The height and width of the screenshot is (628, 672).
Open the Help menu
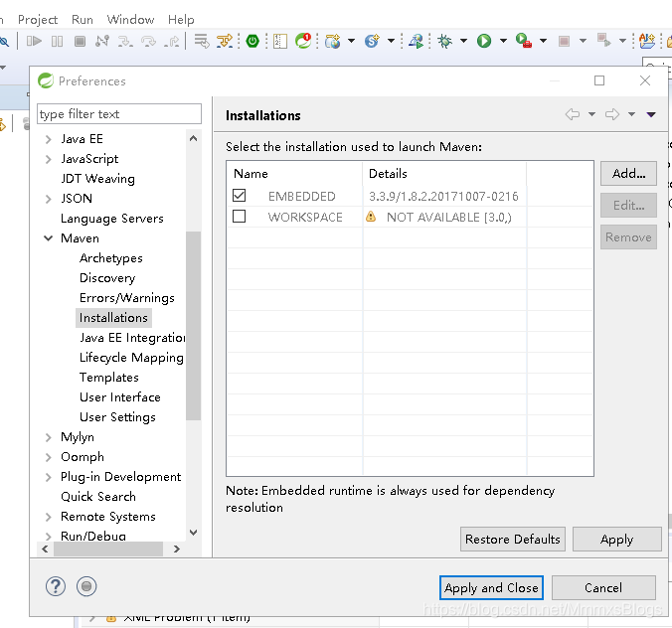[x=181, y=20]
